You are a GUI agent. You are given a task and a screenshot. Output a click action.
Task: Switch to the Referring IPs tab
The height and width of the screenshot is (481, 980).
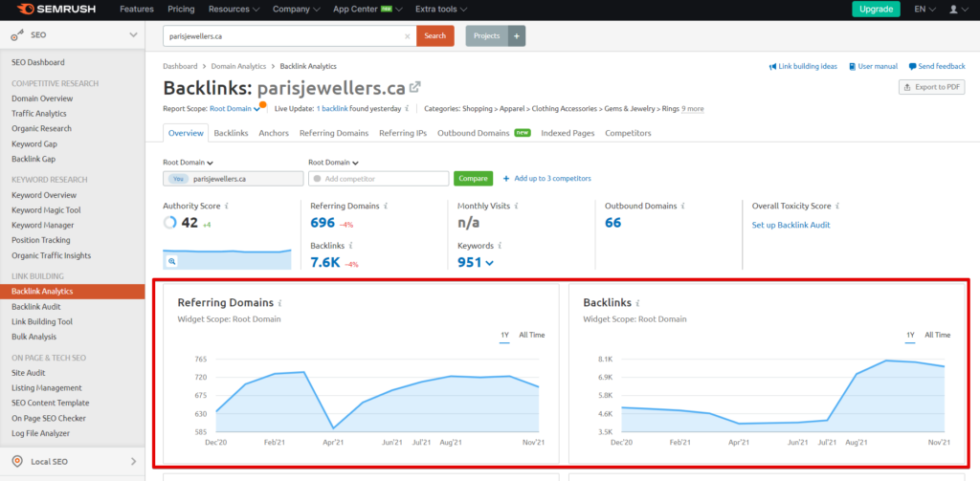pyautogui.click(x=403, y=133)
